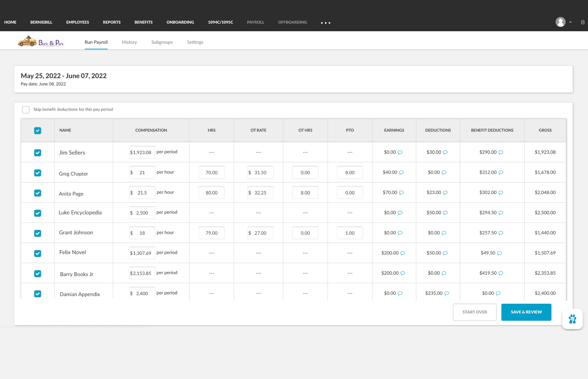Click the Start Over button

click(475, 312)
